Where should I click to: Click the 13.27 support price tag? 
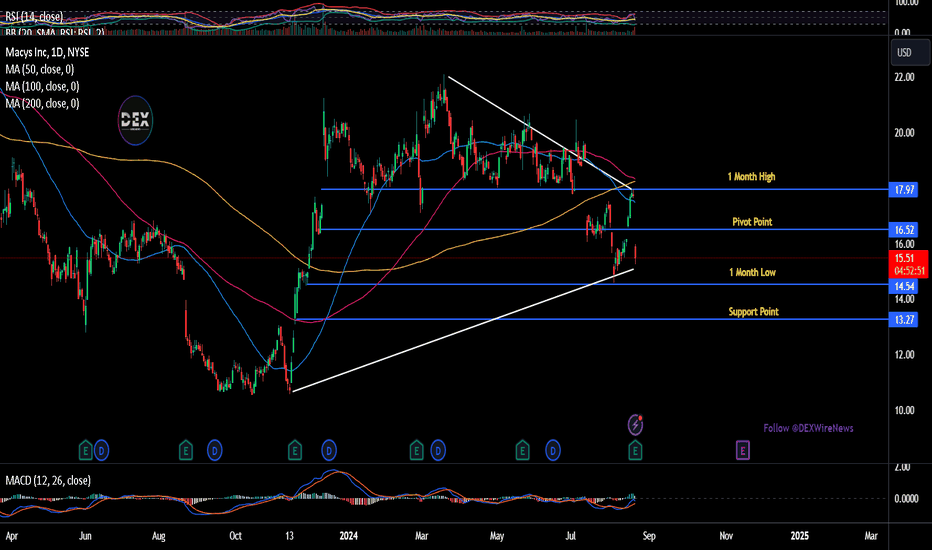point(905,320)
